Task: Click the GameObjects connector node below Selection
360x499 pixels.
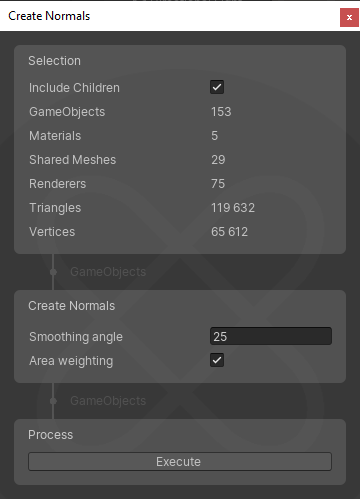Action: pyautogui.click(x=53, y=272)
